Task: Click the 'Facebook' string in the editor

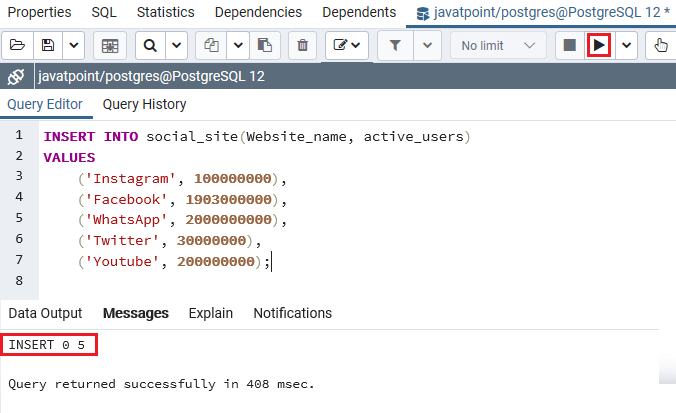Action: click(126, 200)
